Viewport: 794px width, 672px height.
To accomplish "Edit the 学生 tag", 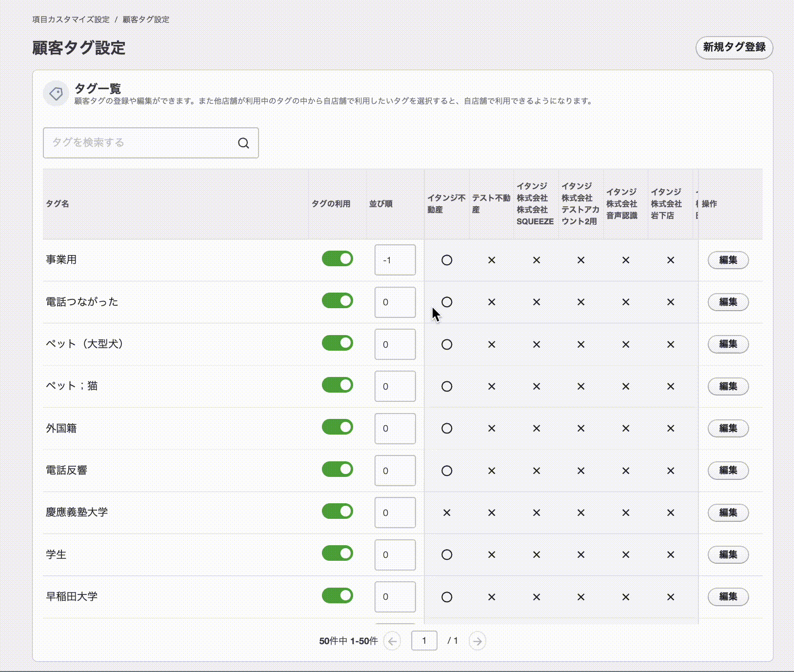I will pos(728,554).
